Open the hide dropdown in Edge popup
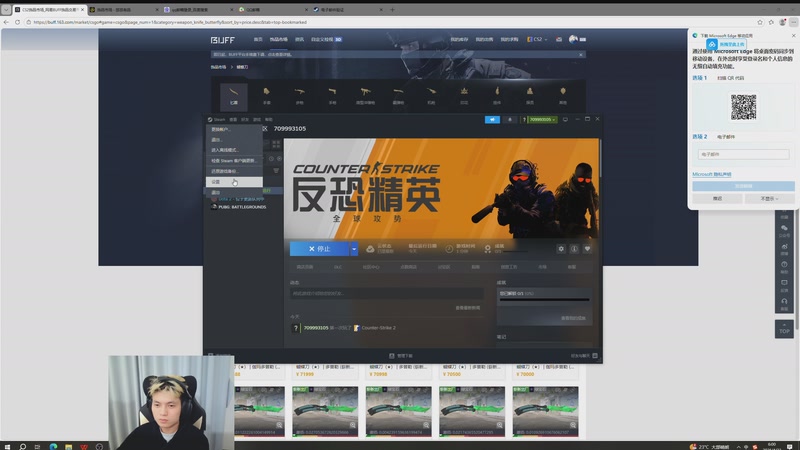The width and height of the screenshot is (800, 450). pos(769,198)
